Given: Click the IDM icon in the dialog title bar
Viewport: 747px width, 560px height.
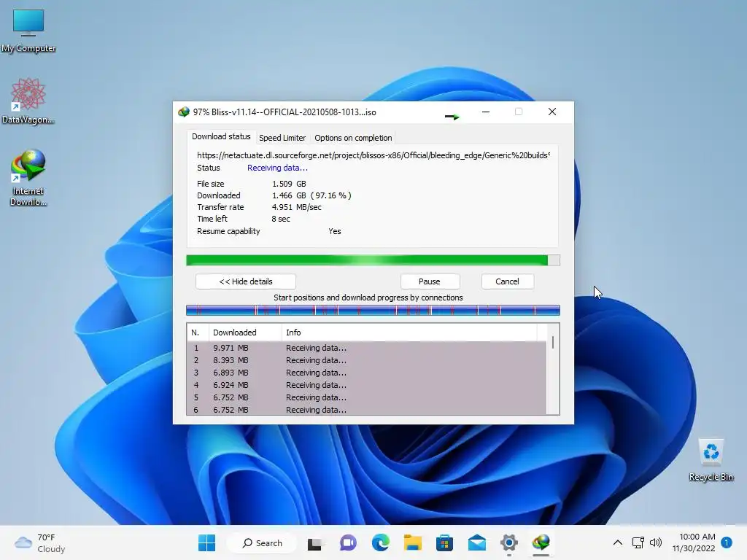Looking at the screenshot, I should coord(183,112).
